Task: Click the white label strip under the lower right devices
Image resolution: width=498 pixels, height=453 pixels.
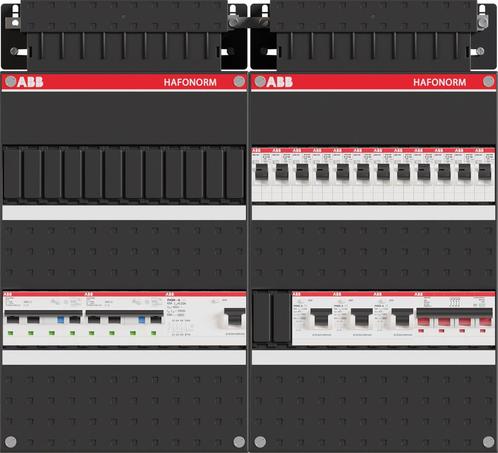Action: coord(373,357)
